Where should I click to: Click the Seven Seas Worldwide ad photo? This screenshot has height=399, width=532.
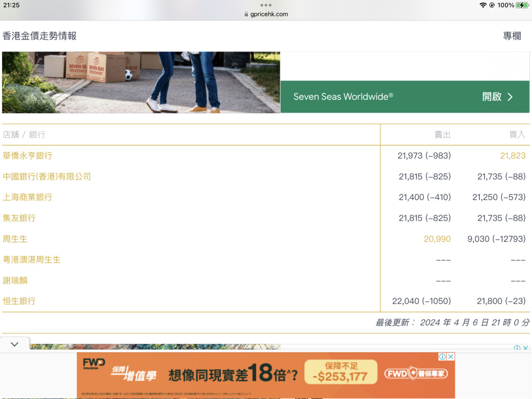[141, 82]
